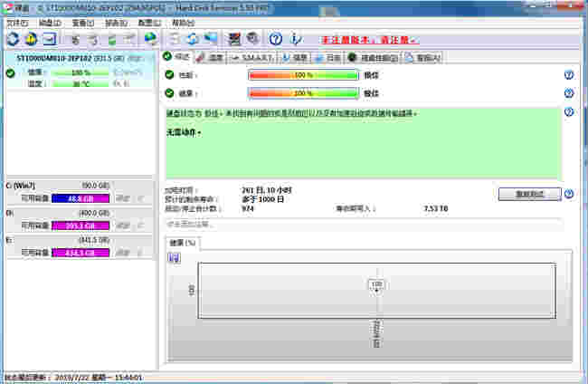Click the comment input field below statistics
This screenshot has height=384, width=588.
364,225
